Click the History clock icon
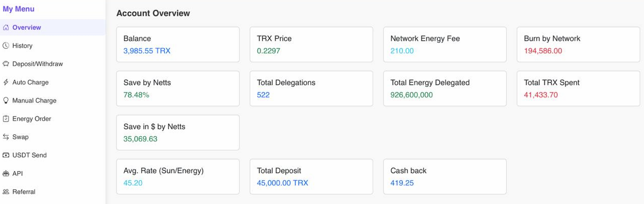Image resolution: width=644 pixels, height=204 pixels. [6, 46]
